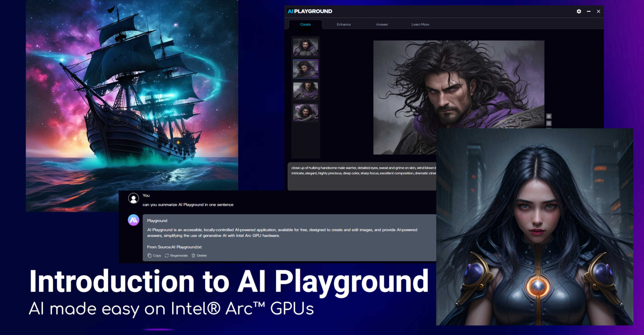Open the Learn More tab

tap(420, 24)
